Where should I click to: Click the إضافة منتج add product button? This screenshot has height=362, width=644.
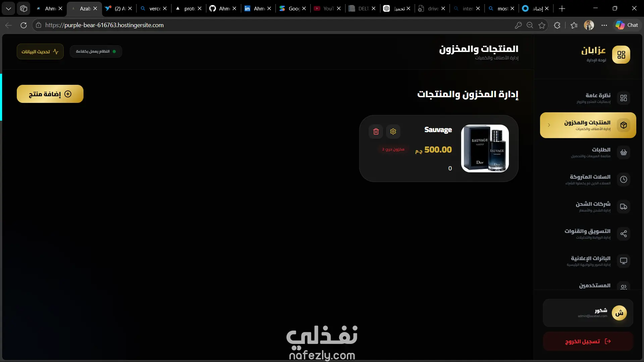(x=50, y=94)
